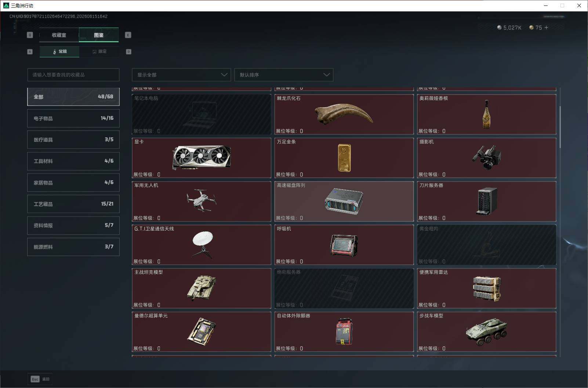
Task: Open the 奥莉薇娅香槟 champagne bottle item
Action: coord(487,114)
